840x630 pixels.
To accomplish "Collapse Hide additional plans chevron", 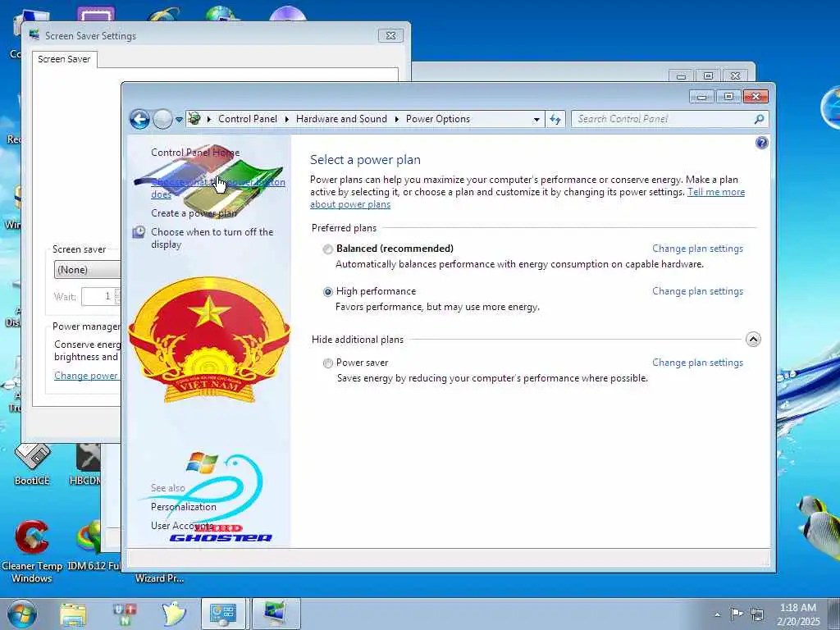I will [x=753, y=339].
